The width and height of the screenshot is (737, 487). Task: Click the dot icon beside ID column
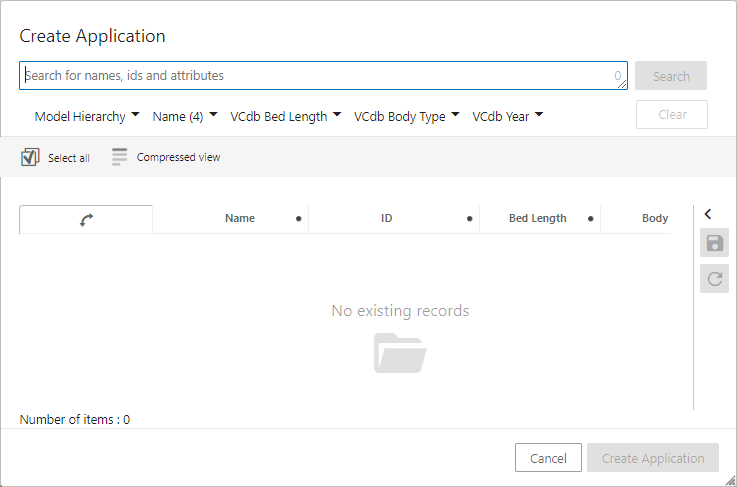(x=469, y=219)
